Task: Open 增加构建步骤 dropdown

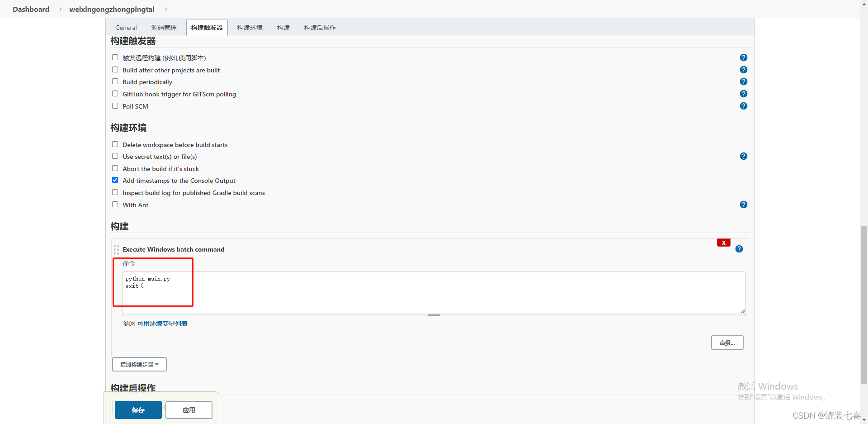Action: tap(139, 364)
